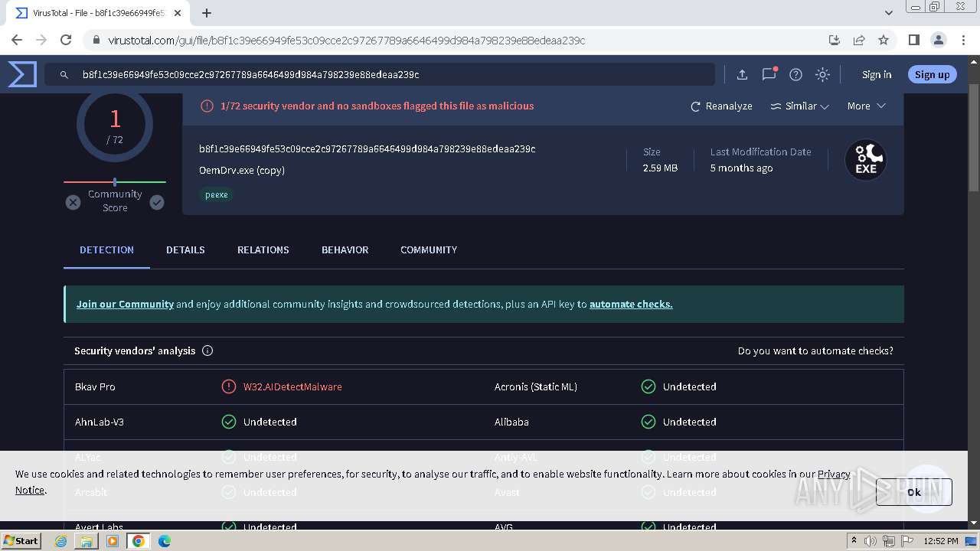Screen dimensions: 980x551
Task: Reload the page
Action: coord(66,40)
